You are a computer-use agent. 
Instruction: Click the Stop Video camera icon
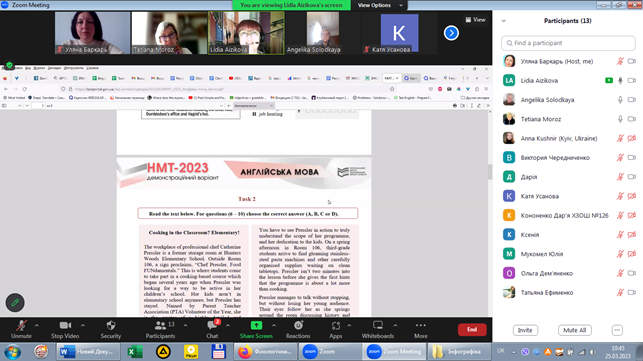[65, 325]
